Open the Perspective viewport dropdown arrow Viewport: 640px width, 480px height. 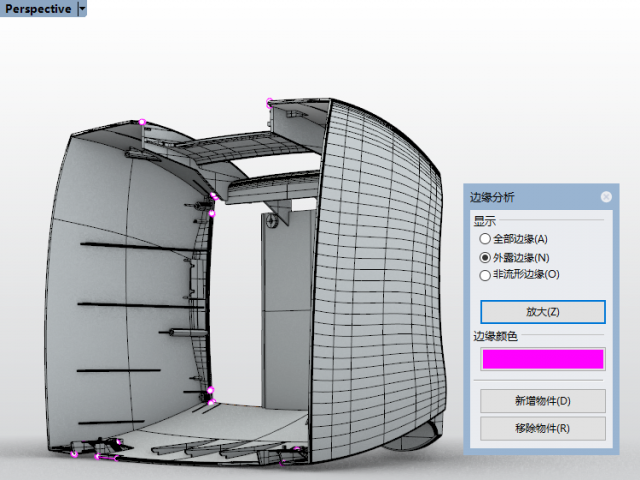(82, 9)
